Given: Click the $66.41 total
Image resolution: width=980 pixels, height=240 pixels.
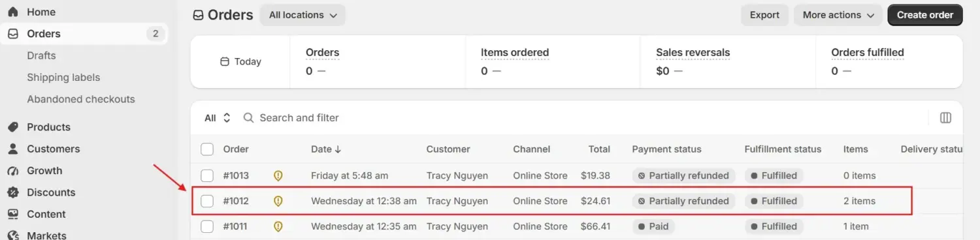Looking at the screenshot, I should pos(595,226).
